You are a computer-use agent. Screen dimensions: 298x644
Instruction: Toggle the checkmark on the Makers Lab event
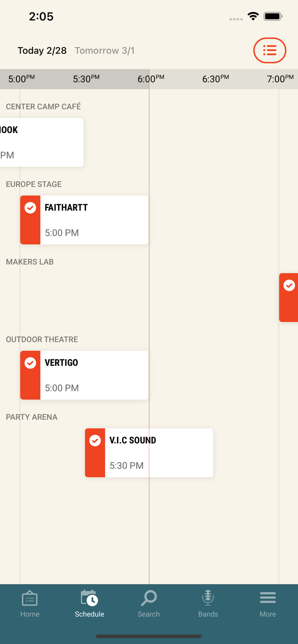[289, 286]
